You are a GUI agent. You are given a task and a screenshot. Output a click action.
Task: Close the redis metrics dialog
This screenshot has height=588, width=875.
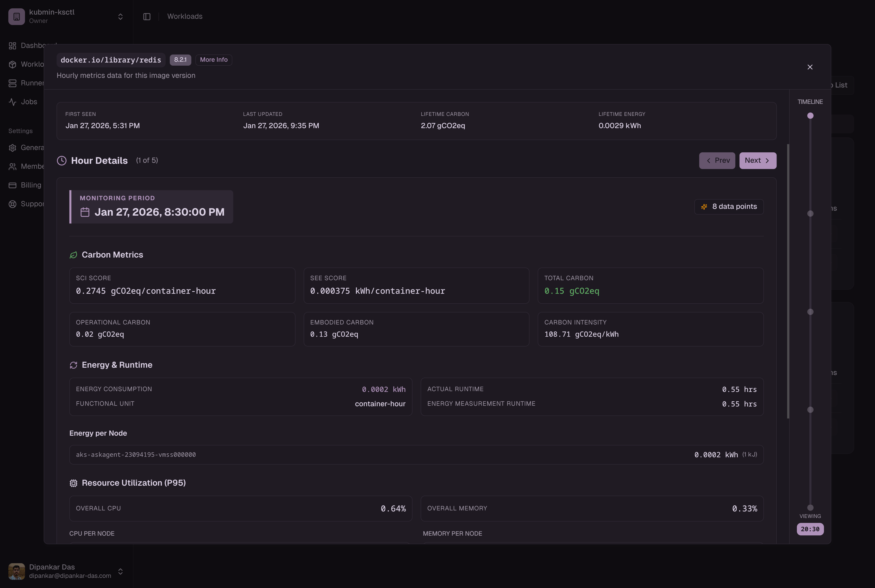810,67
